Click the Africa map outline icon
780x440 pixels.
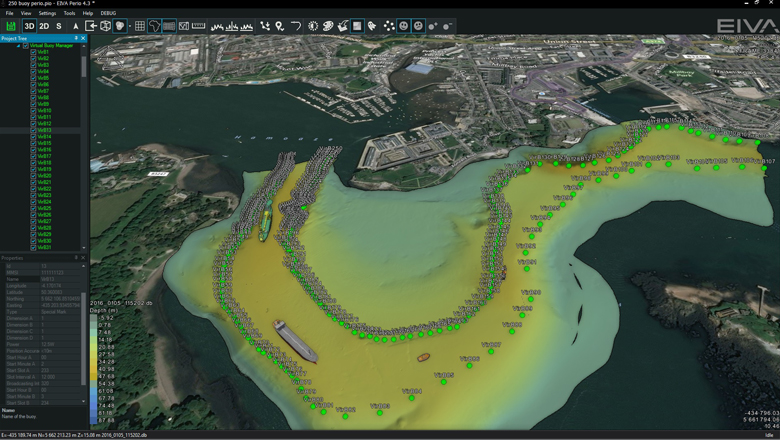(x=154, y=26)
